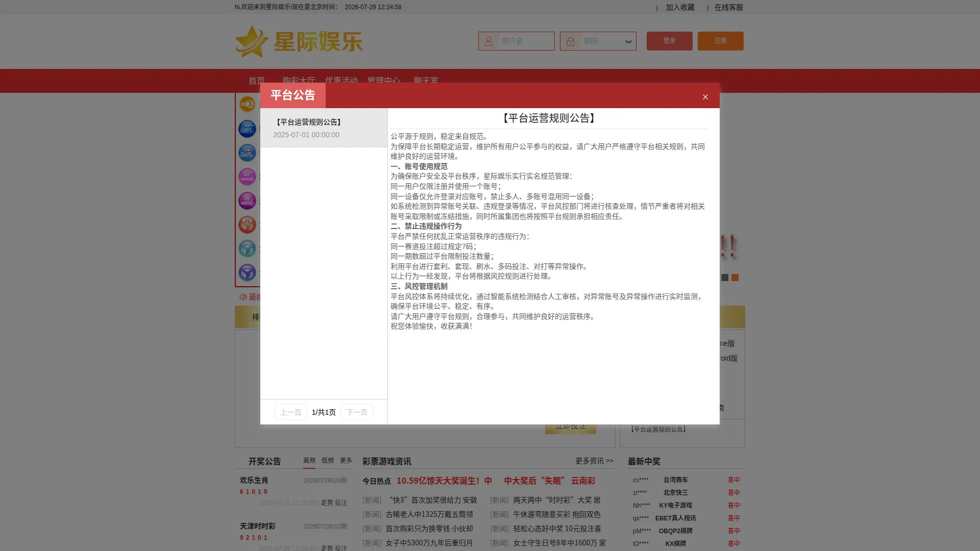
Task: Switch to the 低频 tab in 开奖公告
Action: pos(328,460)
